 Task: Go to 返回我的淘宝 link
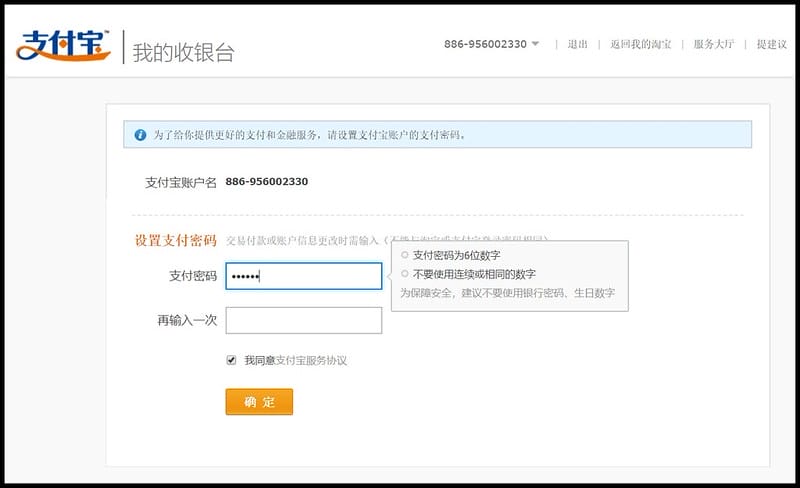coord(641,44)
